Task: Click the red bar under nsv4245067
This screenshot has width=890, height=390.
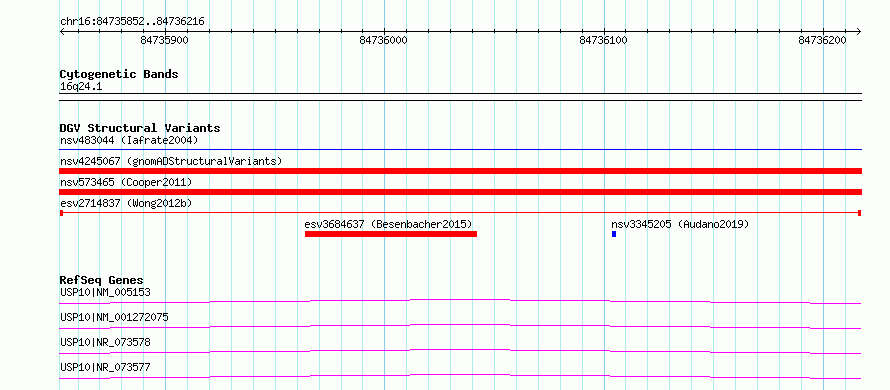Action: click(x=461, y=171)
